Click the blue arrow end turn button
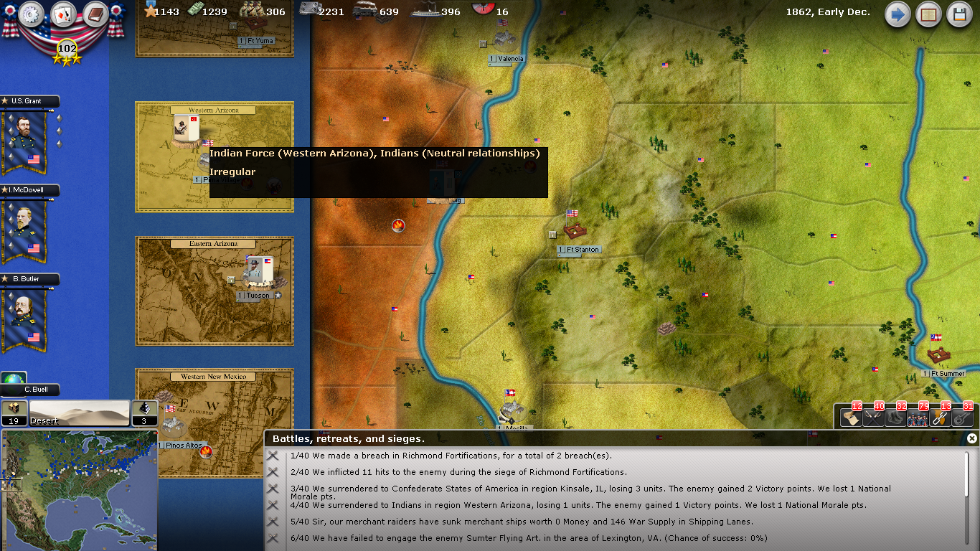The width and height of the screenshot is (980, 551). pyautogui.click(x=897, y=14)
